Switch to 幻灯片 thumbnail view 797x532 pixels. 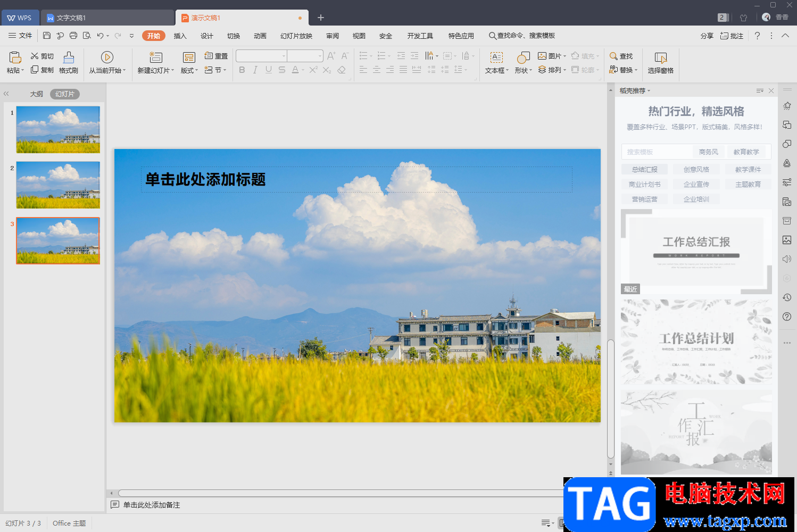click(x=65, y=94)
